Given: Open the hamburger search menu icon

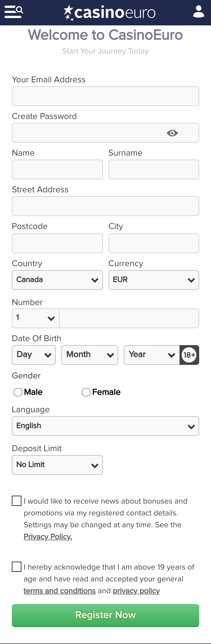Looking at the screenshot, I should click(x=14, y=12).
